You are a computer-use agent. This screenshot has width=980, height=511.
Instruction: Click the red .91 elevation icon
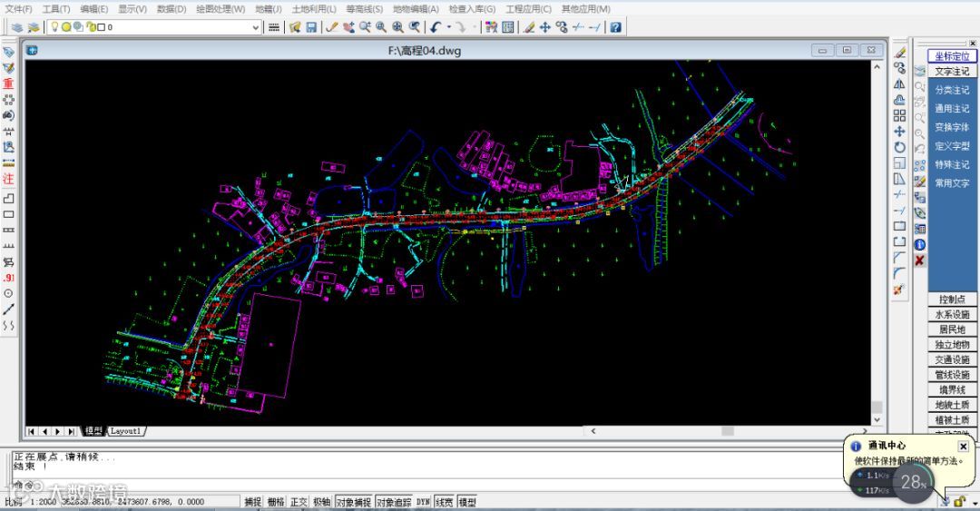click(8, 278)
